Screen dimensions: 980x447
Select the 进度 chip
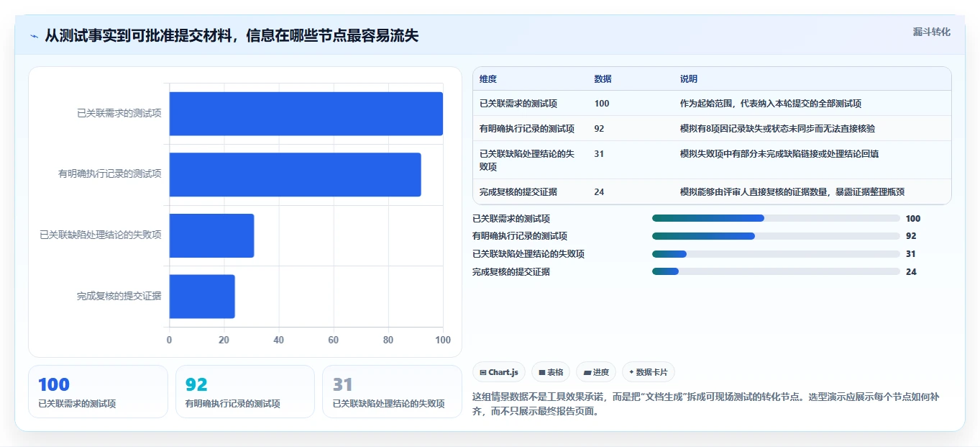596,372
